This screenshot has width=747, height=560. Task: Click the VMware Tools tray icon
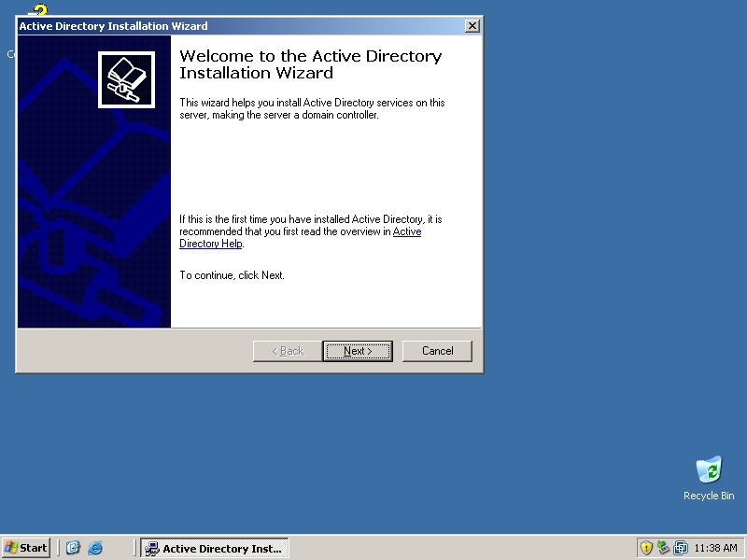pos(681,548)
